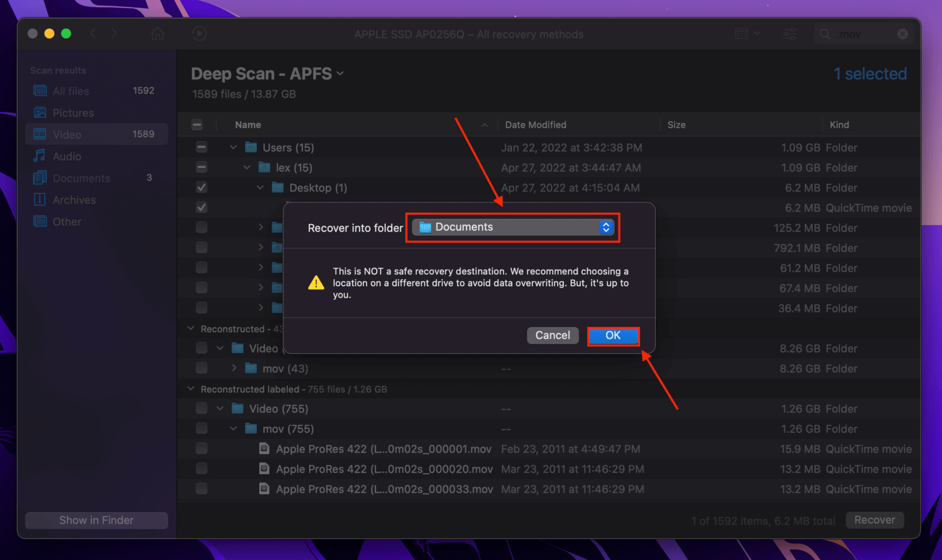Click the Video filmstrip sidebar icon
Viewport: 942px width, 560px height.
[40, 134]
